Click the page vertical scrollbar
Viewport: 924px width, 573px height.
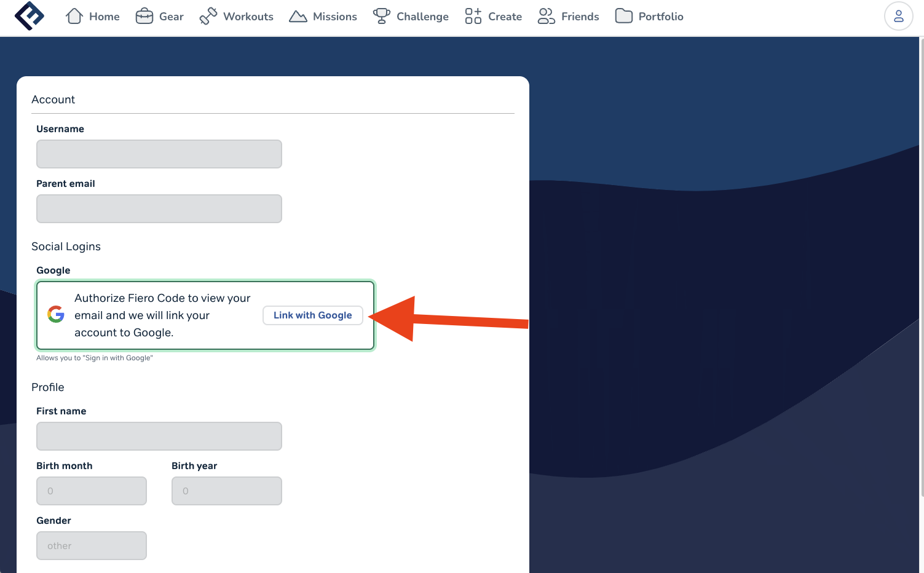[922, 267]
